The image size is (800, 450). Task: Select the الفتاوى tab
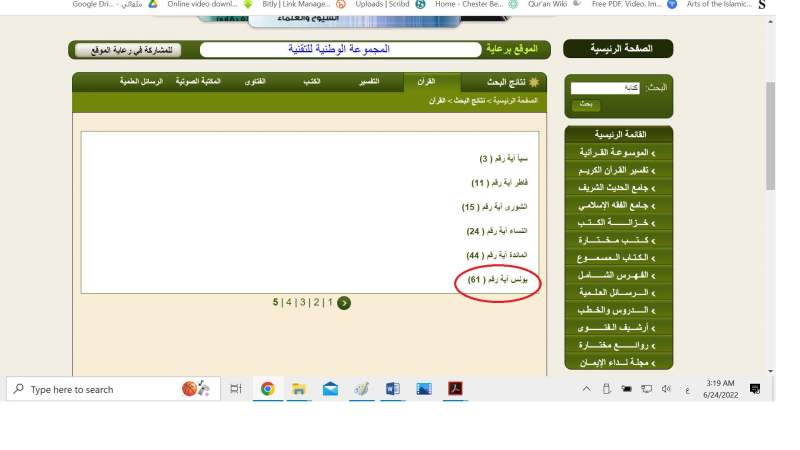pyautogui.click(x=255, y=82)
